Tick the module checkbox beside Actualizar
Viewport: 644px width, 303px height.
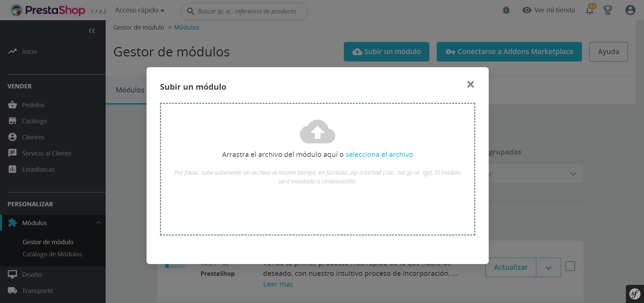[570, 266]
